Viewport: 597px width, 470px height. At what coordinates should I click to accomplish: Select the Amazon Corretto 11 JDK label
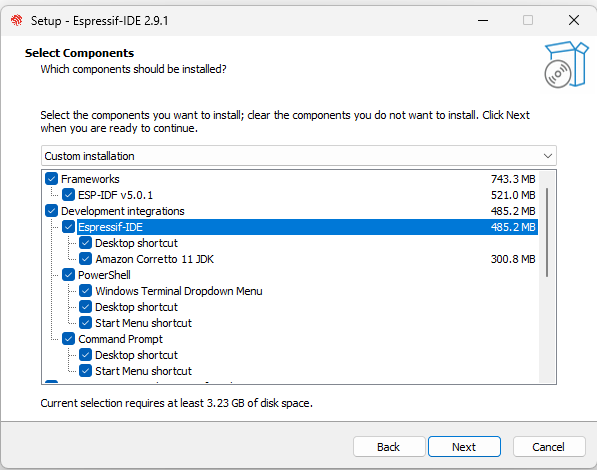click(x=155, y=259)
